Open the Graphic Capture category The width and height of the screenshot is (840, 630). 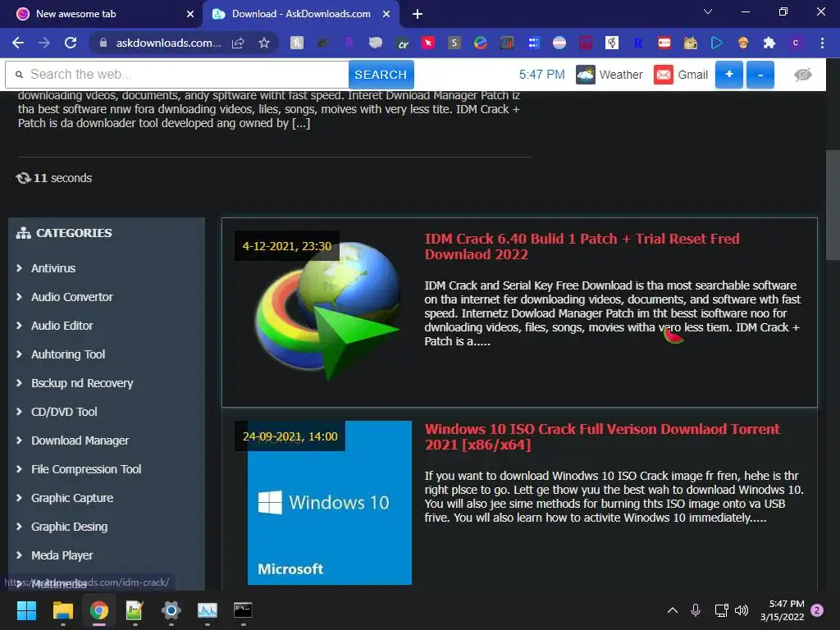pyautogui.click(x=72, y=498)
